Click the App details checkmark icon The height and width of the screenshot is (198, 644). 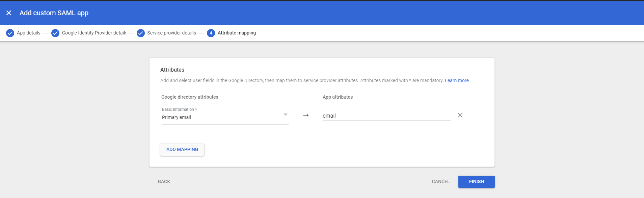pos(10,33)
